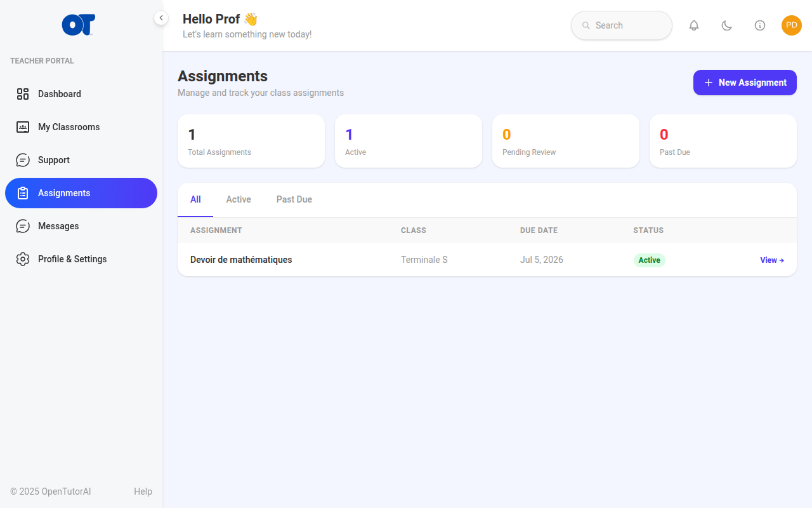This screenshot has width=812, height=508.
Task: Switch to the Past Due tab
Action: tap(294, 199)
